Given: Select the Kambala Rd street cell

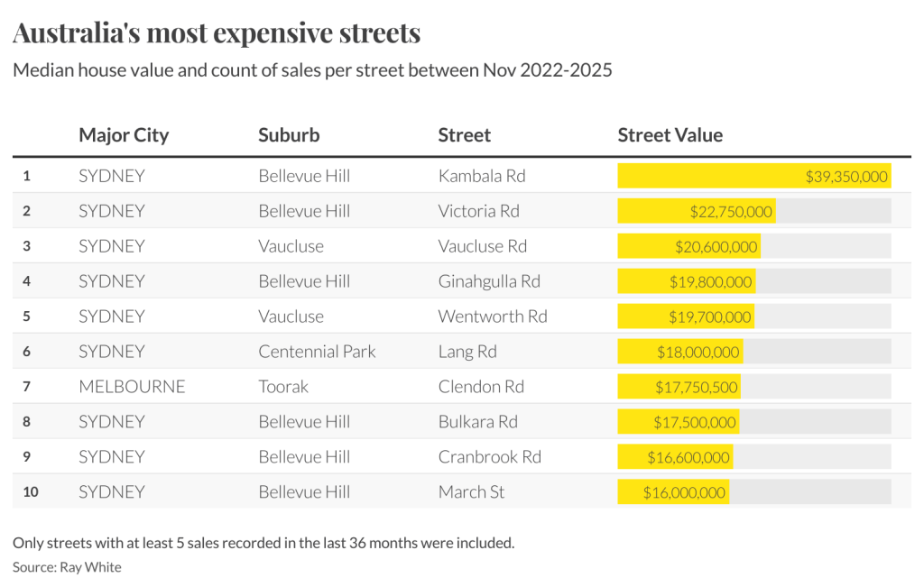Looking at the screenshot, I should 481,176.
